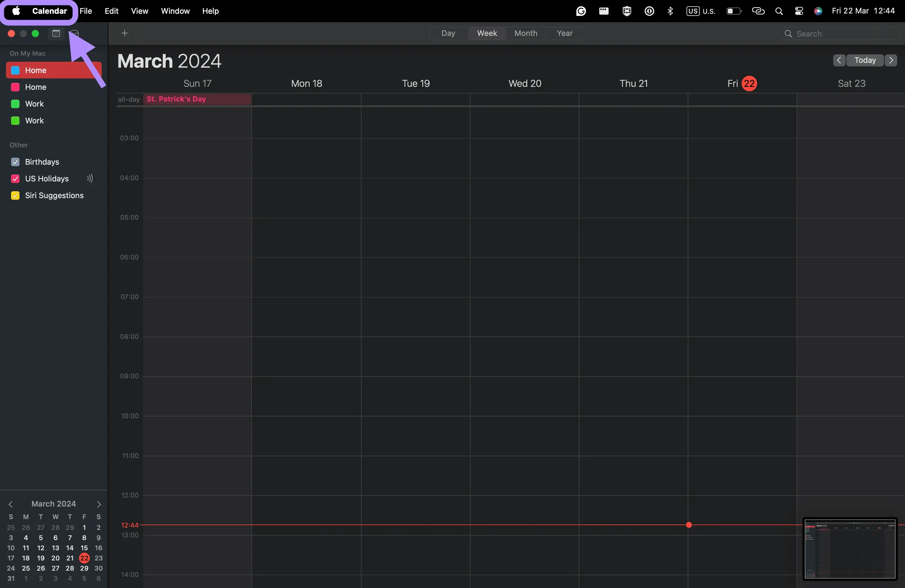The height and width of the screenshot is (588, 905).
Task: Switch to Month view
Action: point(526,33)
